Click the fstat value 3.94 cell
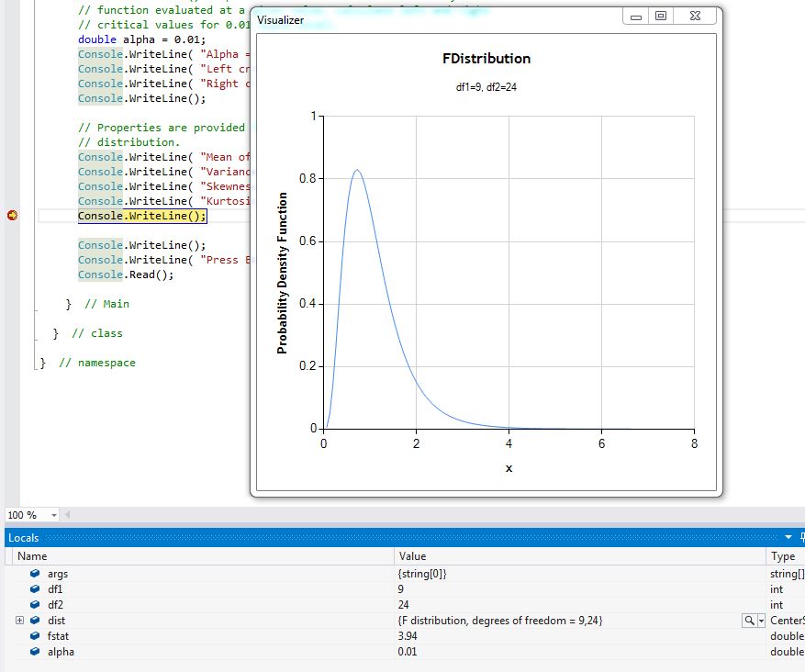Viewport: 805px width, 672px height. (409, 636)
